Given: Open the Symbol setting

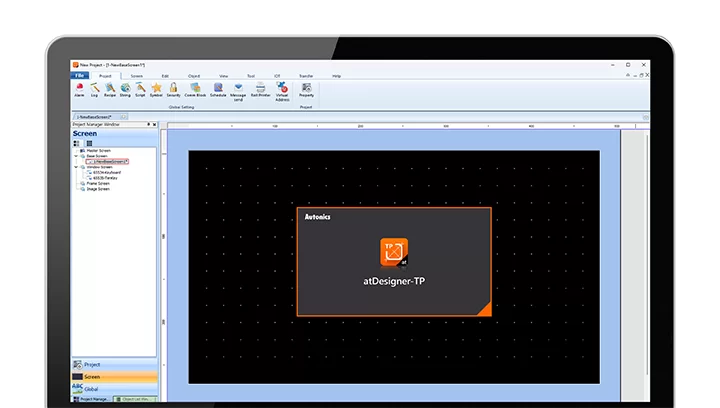Looking at the screenshot, I should point(156,90).
